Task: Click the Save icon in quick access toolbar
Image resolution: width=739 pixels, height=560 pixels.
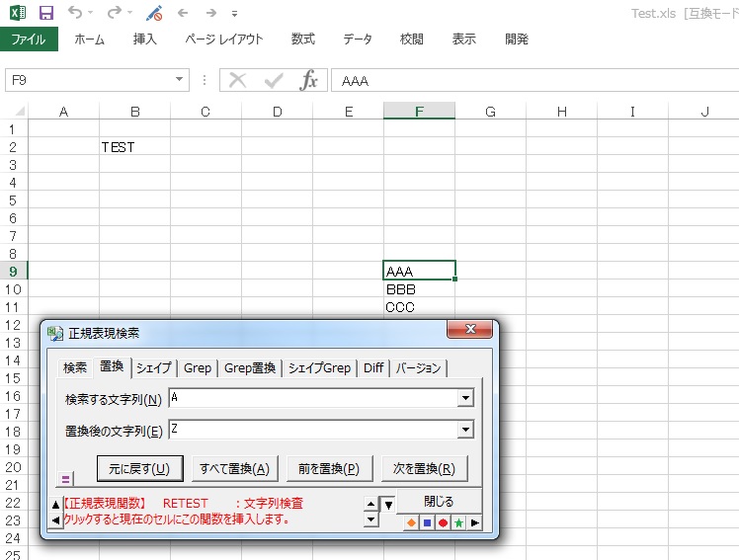Action: tap(45, 13)
